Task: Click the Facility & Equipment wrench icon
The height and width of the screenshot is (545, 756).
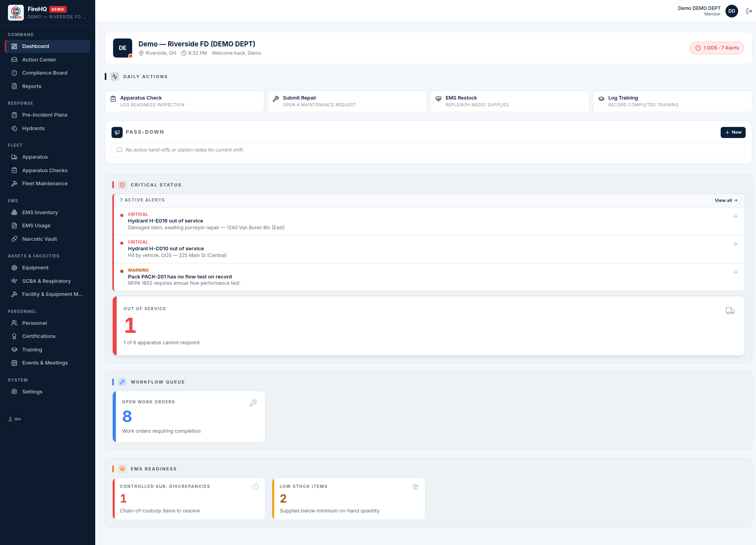Action: coord(14,294)
